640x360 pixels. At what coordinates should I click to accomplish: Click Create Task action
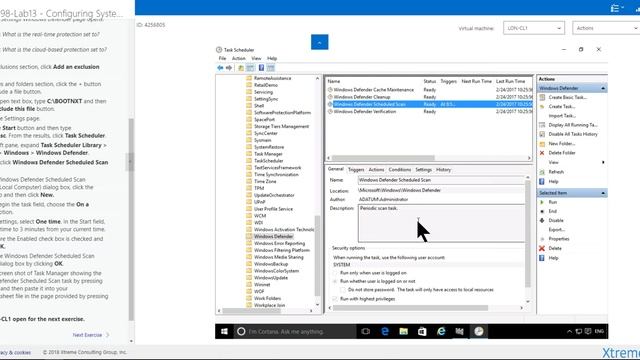[562, 107]
